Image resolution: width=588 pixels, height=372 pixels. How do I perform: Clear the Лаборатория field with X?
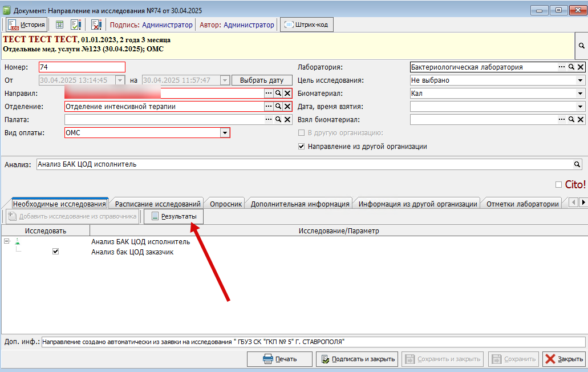[x=581, y=67]
